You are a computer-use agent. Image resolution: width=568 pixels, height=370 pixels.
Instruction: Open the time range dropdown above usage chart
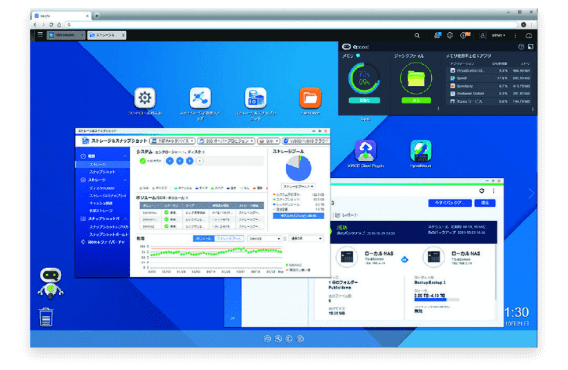[306, 238]
